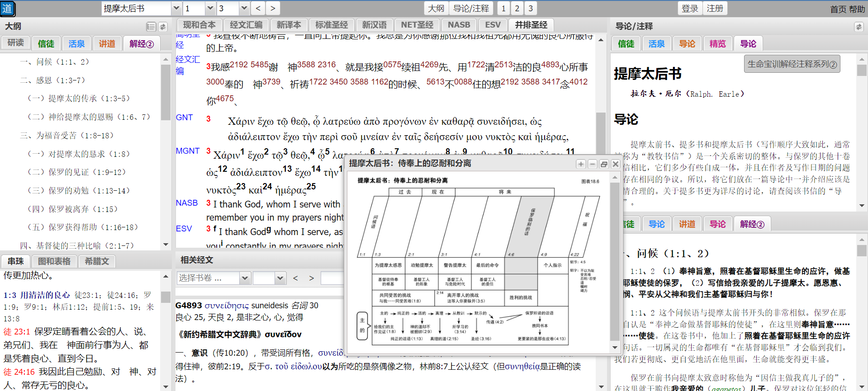Restore the chart popup window size
The height and width of the screenshot is (391, 868).
(604, 164)
